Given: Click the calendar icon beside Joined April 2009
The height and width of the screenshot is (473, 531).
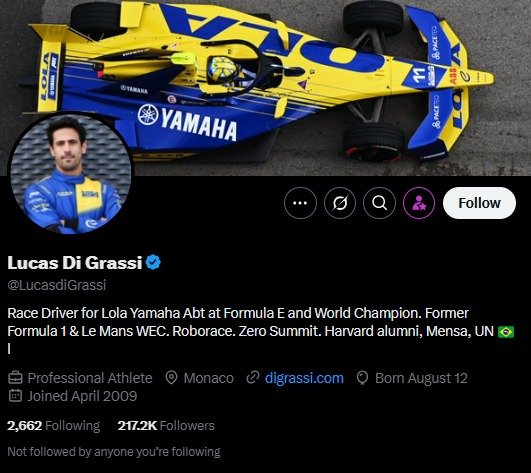Looking at the screenshot, I should coord(15,395).
